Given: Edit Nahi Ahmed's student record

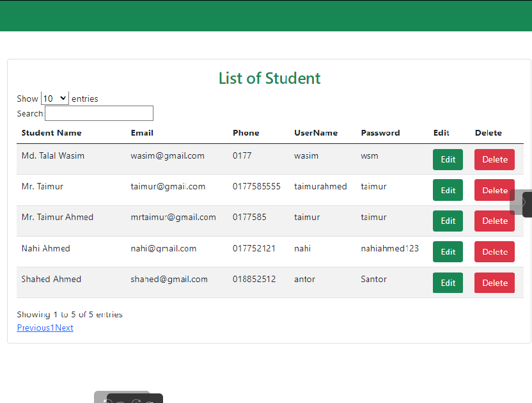Looking at the screenshot, I should coord(448,252).
